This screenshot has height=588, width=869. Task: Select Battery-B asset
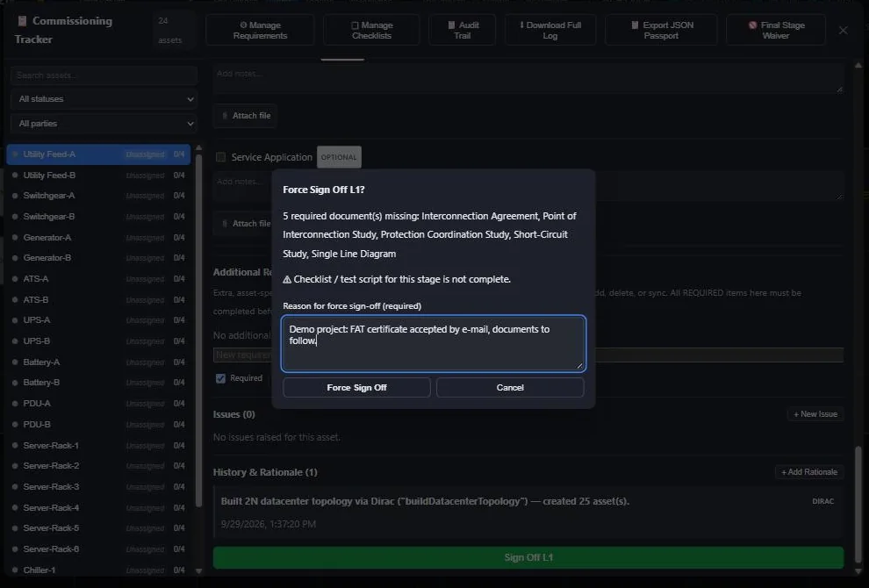point(98,383)
